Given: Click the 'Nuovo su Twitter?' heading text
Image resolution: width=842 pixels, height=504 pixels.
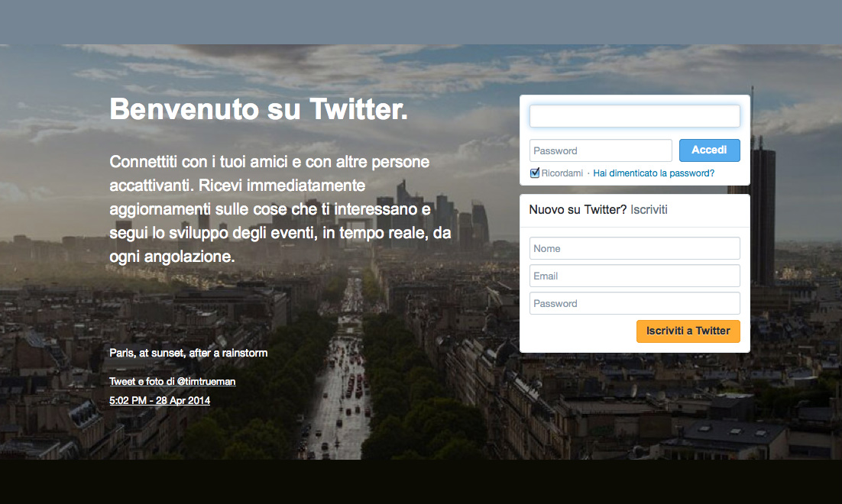Looking at the screenshot, I should point(578,210).
